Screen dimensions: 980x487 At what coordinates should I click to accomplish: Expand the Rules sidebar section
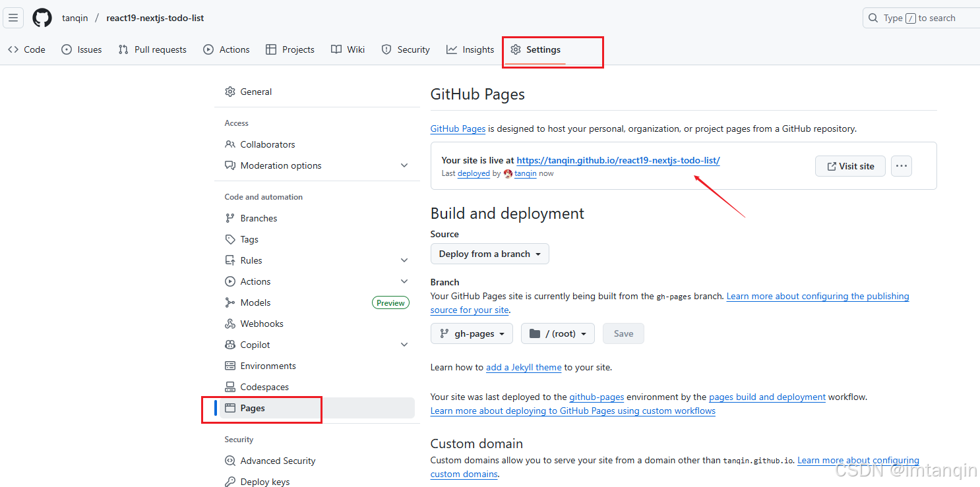(404, 260)
